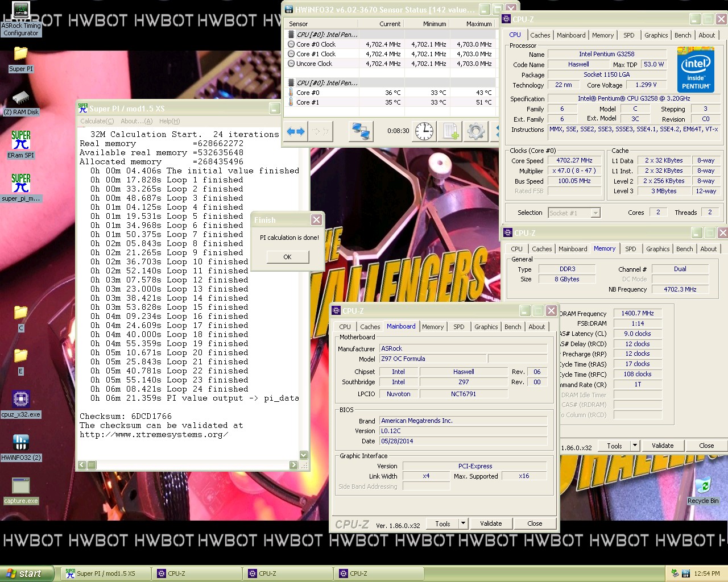
Task: Click motherboard model Z97 OC Formula field
Action: point(433,359)
